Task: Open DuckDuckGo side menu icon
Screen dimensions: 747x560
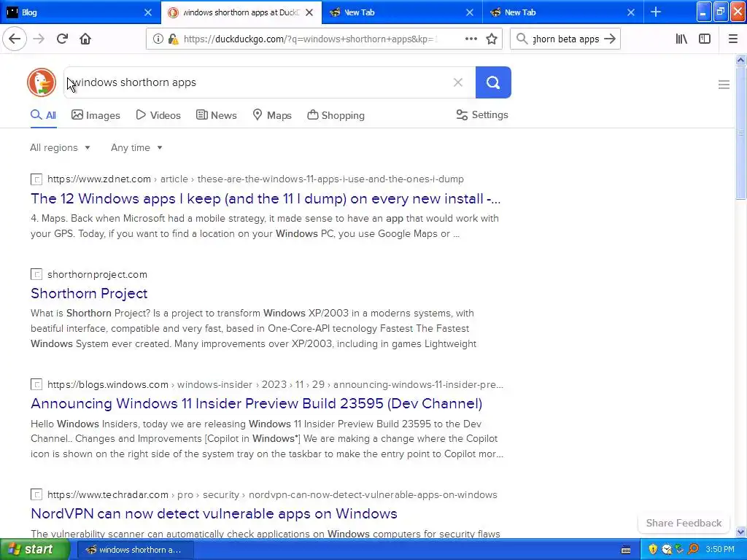Action: pos(724,85)
